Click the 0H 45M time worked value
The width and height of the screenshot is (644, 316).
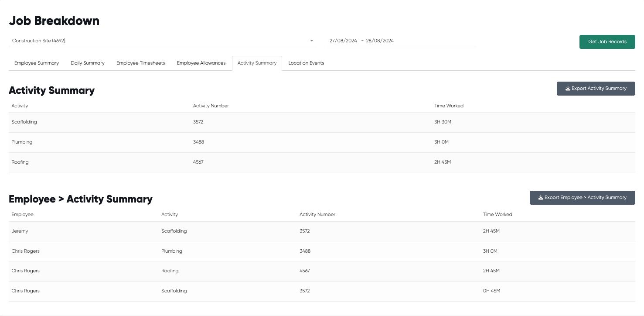click(491, 291)
